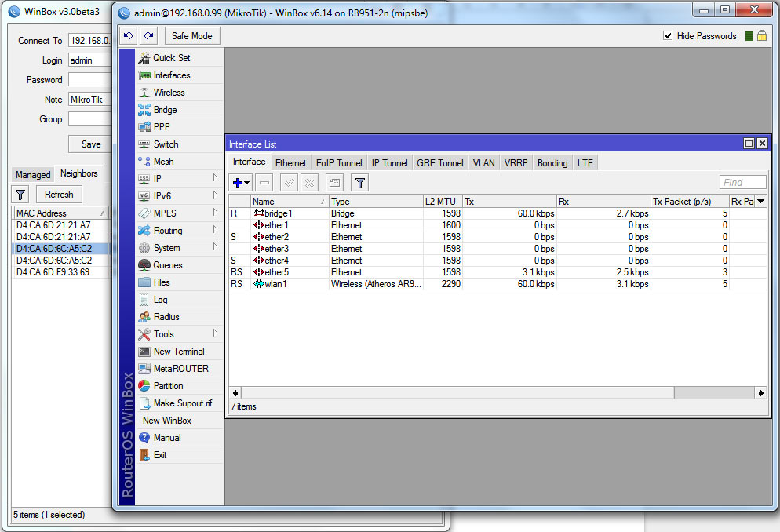Enable an interface using checkmark icon

click(287, 182)
